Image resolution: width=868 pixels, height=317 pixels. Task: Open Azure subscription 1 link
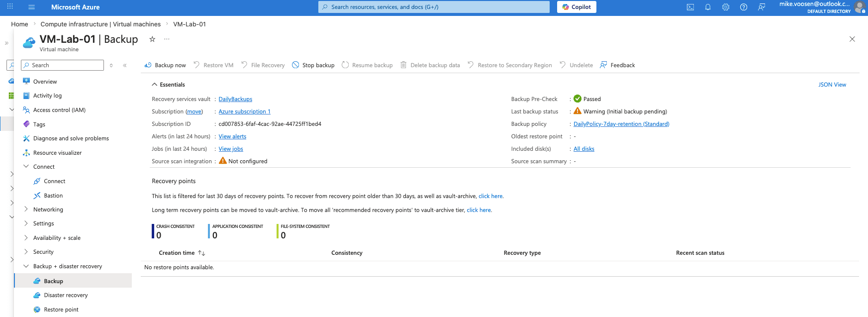pos(244,111)
